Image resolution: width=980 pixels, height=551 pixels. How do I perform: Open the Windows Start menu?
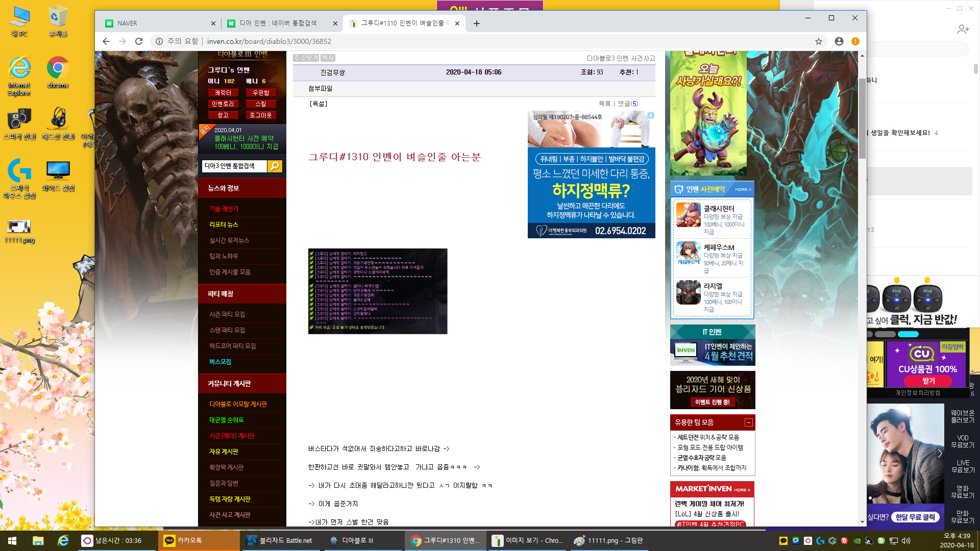[12, 541]
